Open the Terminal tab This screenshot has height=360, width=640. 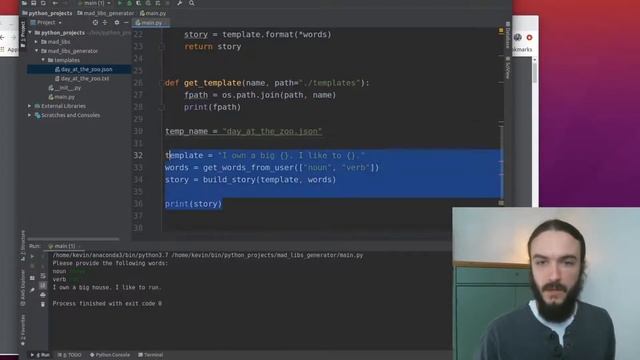pyautogui.click(x=151, y=355)
